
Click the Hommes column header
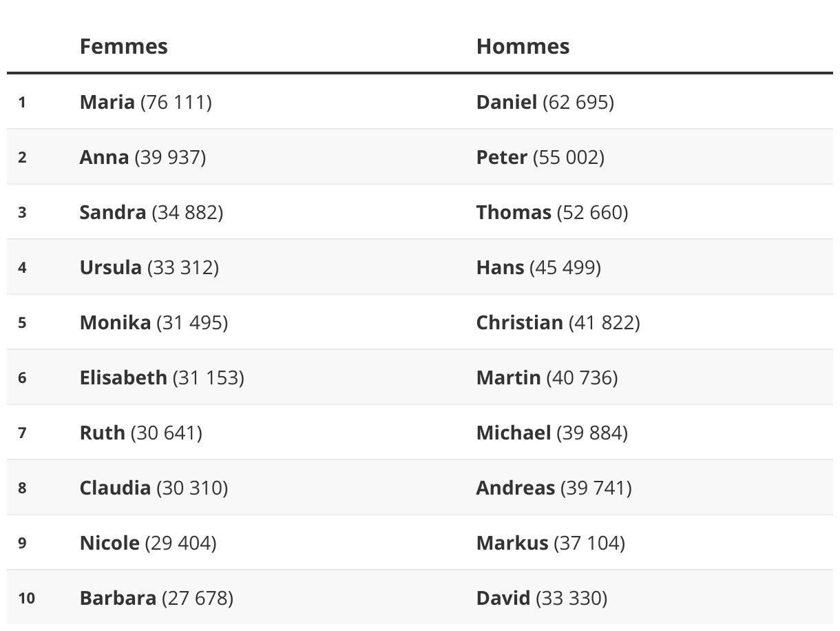tap(523, 46)
